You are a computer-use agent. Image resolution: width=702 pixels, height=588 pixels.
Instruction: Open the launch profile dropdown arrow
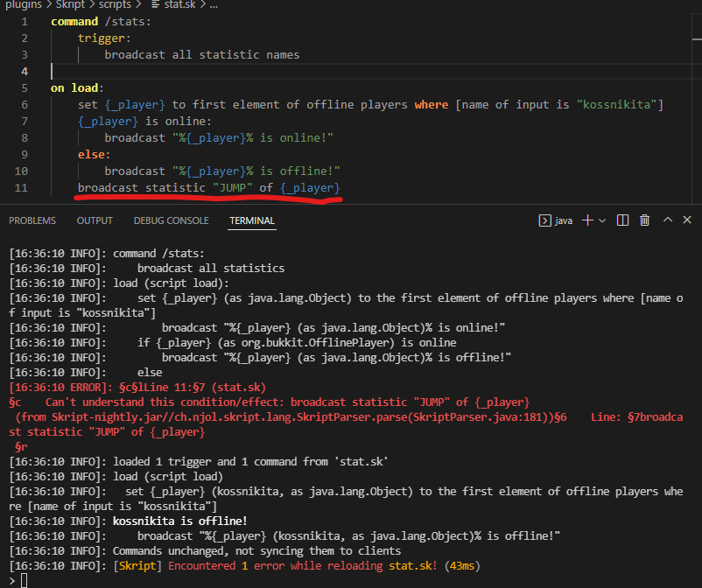[602, 220]
